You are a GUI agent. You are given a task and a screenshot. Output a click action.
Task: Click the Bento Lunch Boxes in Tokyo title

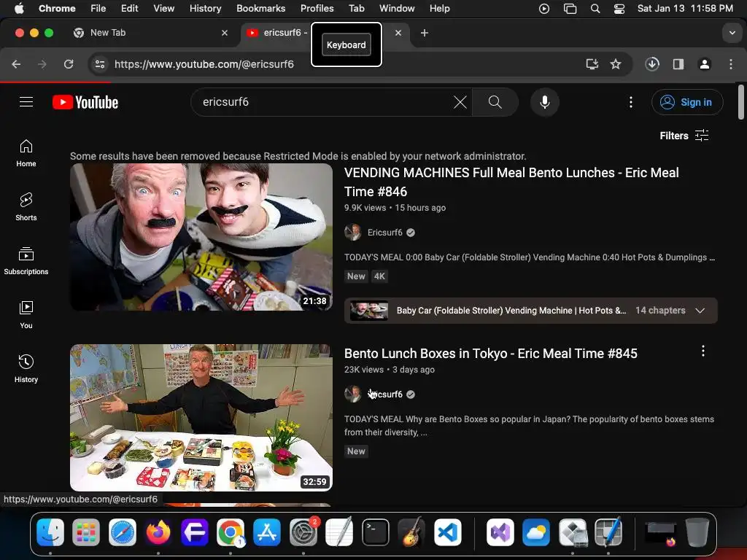point(491,354)
